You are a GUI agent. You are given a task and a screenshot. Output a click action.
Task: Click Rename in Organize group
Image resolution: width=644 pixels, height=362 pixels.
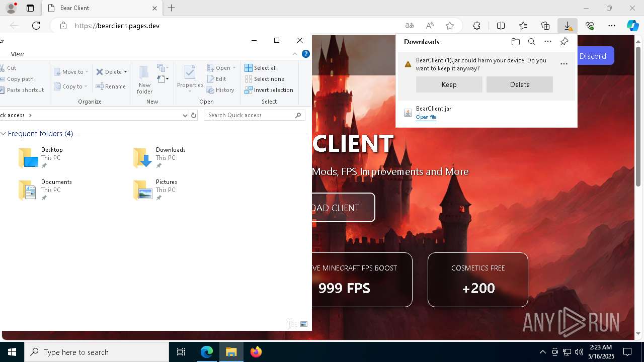pyautogui.click(x=111, y=86)
